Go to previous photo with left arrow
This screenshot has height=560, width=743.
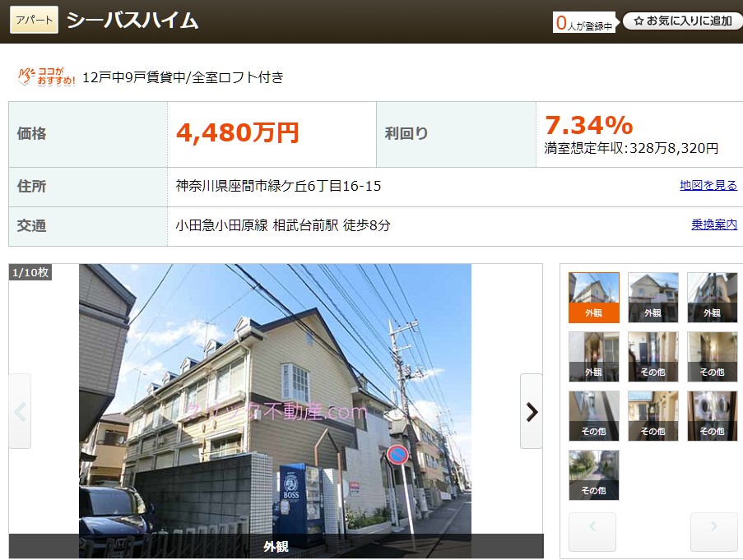(x=20, y=411)
